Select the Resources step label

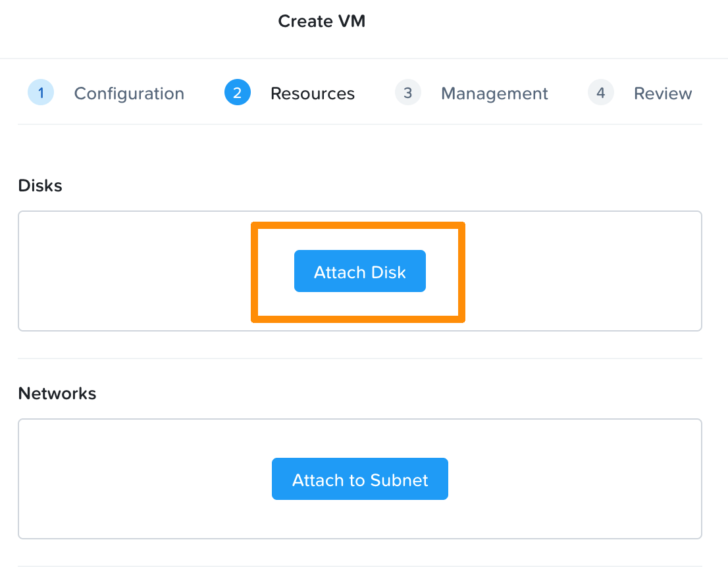(x=312, y=93)
